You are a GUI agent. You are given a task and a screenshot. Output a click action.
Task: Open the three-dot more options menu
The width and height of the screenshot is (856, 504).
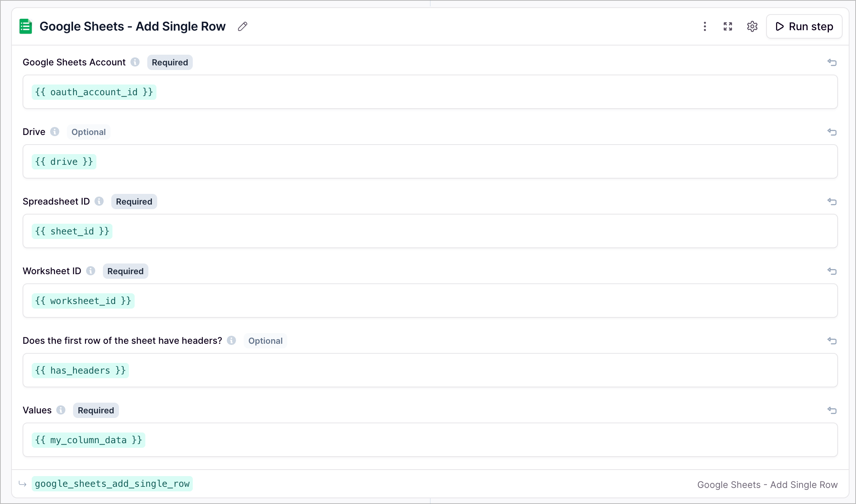[705, 26]
